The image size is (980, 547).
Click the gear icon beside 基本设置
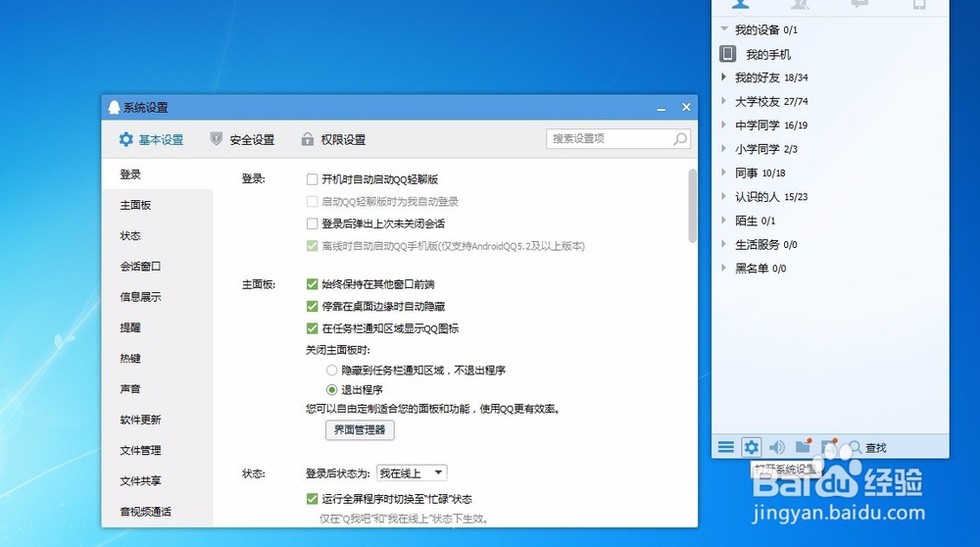(x=126, y=139)
